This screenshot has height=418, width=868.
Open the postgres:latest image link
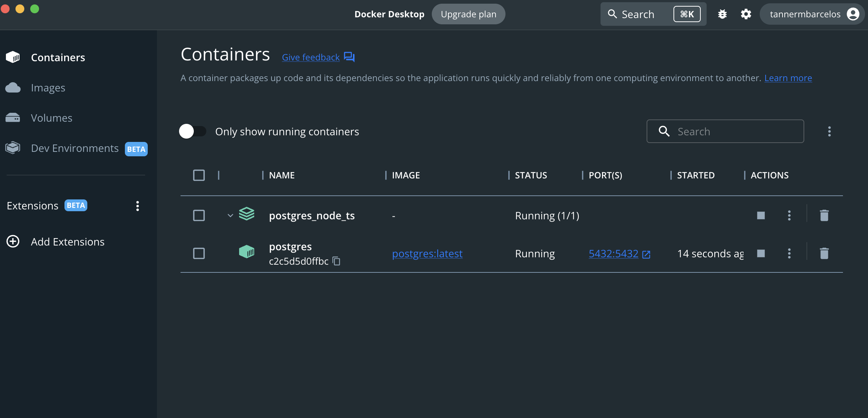[x=427, y=254]
